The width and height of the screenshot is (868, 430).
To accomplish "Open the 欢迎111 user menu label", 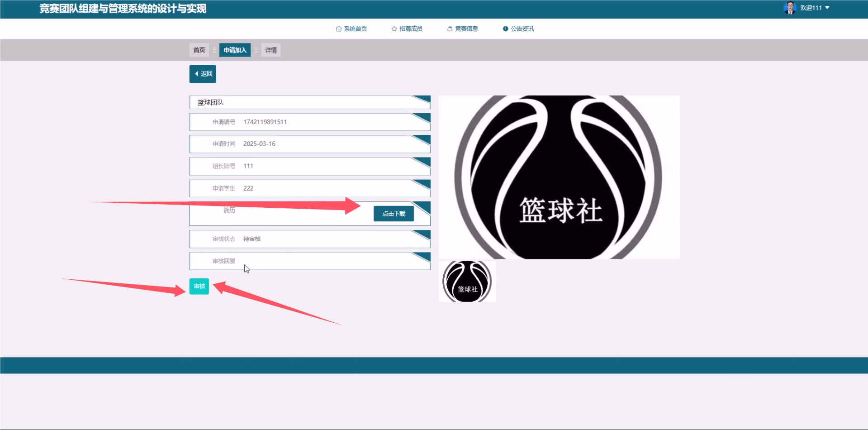I will click(x=811, y=8).
